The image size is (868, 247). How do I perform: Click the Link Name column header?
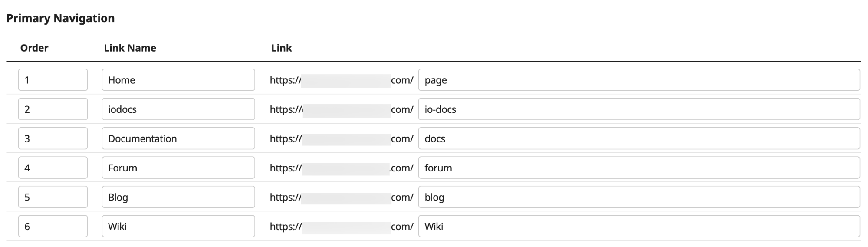pyautogui.click(x=130, y=48)
